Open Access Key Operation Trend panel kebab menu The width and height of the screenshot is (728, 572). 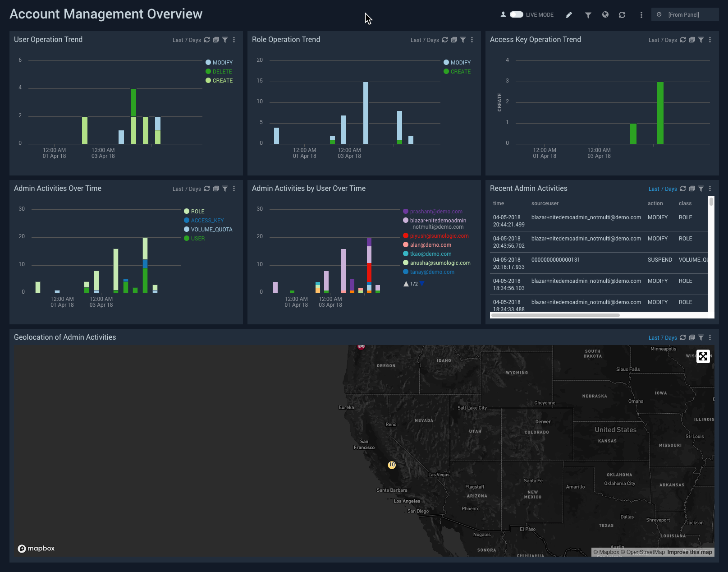710,40
